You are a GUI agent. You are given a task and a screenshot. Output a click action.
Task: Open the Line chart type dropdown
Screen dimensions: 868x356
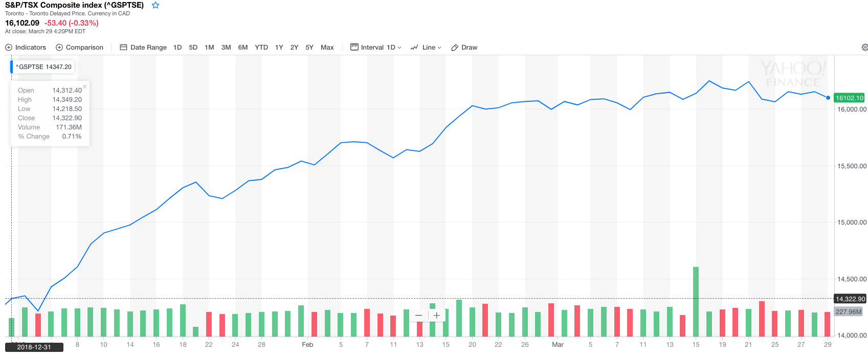426,48
